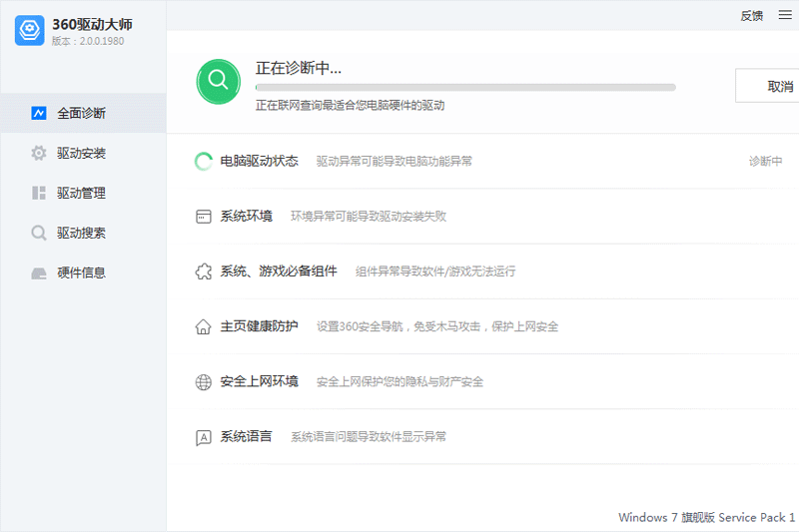Click the diagnosis progress bar
This screenshot has height=532, width=799.
point(465,88)
